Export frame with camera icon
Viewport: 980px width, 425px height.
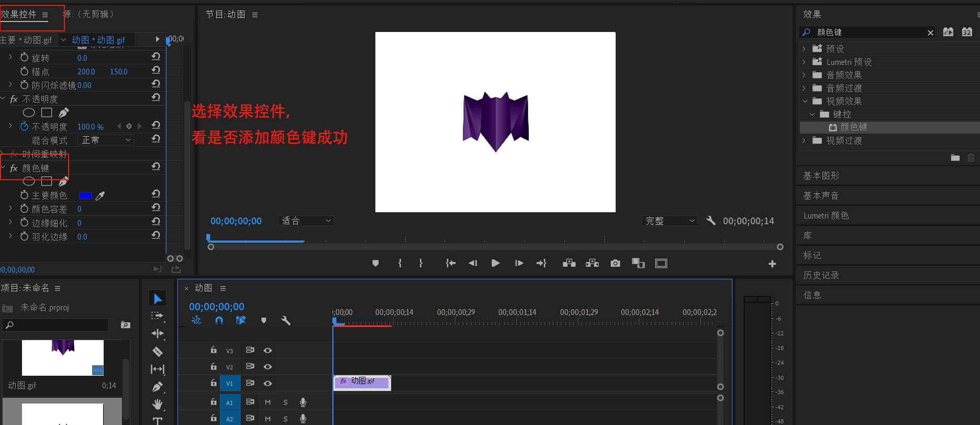(615, 263)
